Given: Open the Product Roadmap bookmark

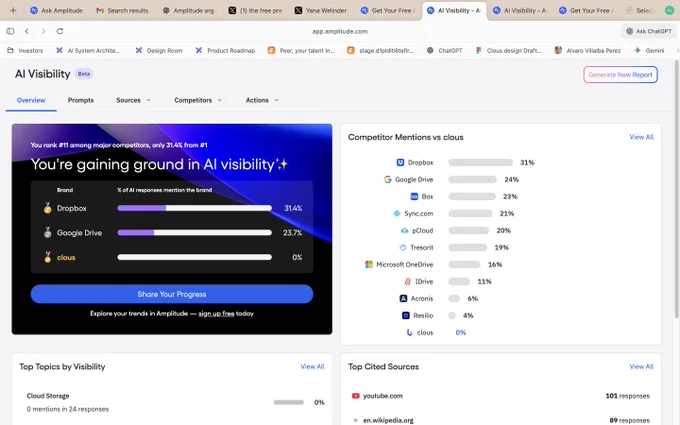Looking at the screenshot, I should 225,50.
